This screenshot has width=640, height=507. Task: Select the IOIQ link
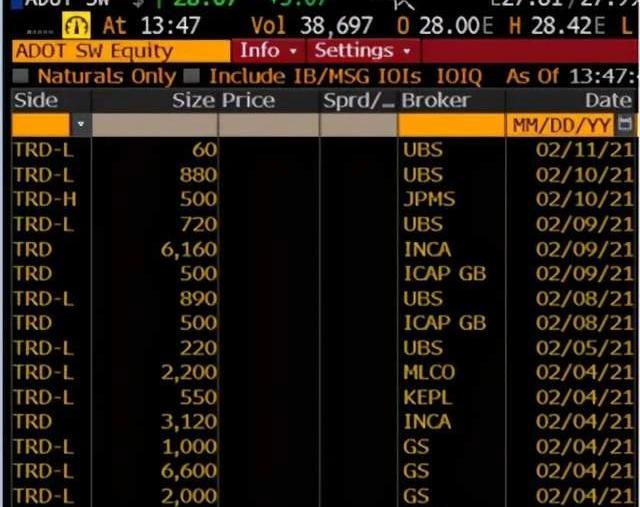click(459, 75)
